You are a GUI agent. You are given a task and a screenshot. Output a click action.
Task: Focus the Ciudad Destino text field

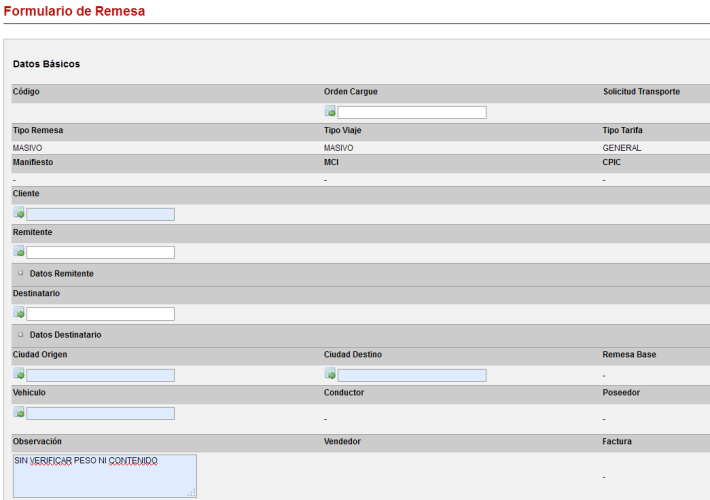pyautogui.click(x=412, y=375)
